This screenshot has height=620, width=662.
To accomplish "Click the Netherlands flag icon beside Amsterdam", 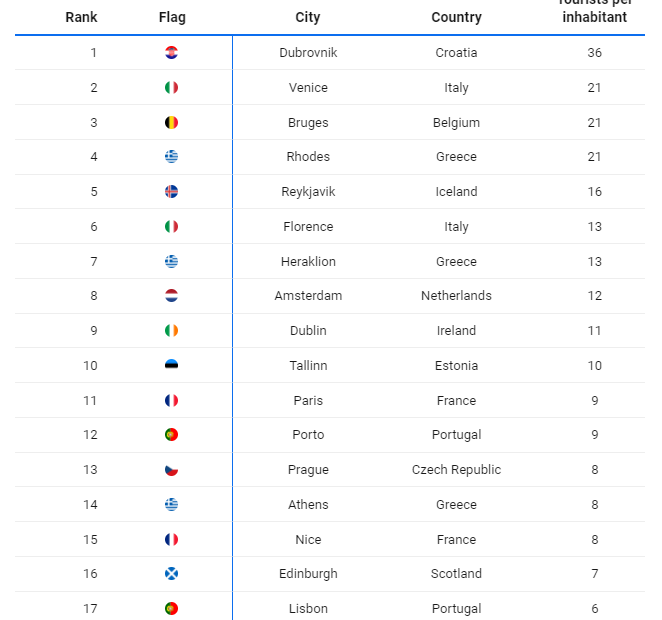I will click(172, 296).
